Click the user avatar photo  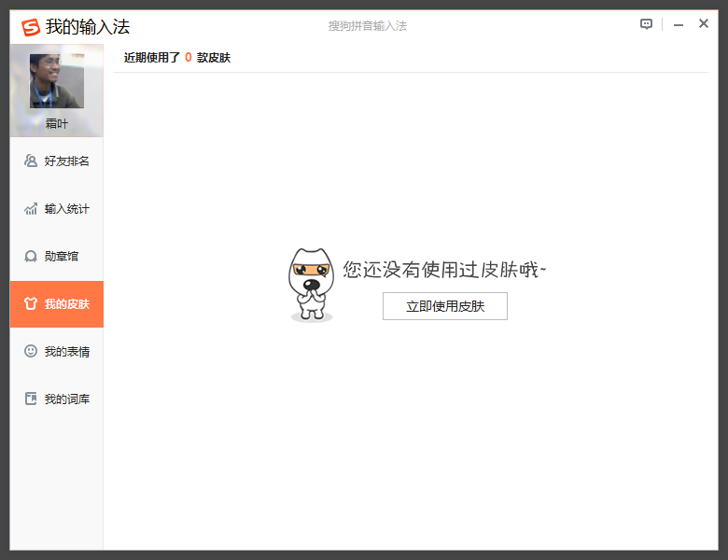(x=57, y=81)
